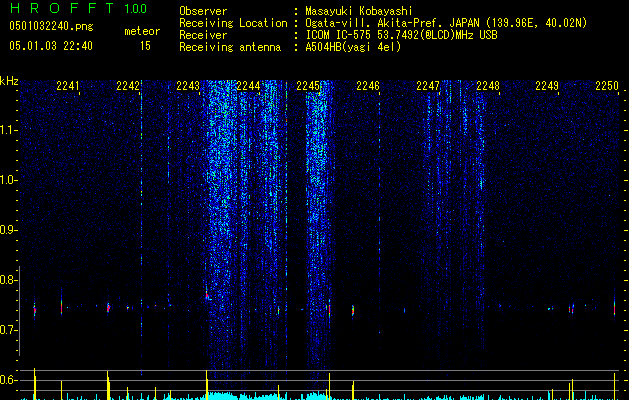
Task: Click the HROFFT 1.0.0 title text
Action: click(x=78, y=8)
